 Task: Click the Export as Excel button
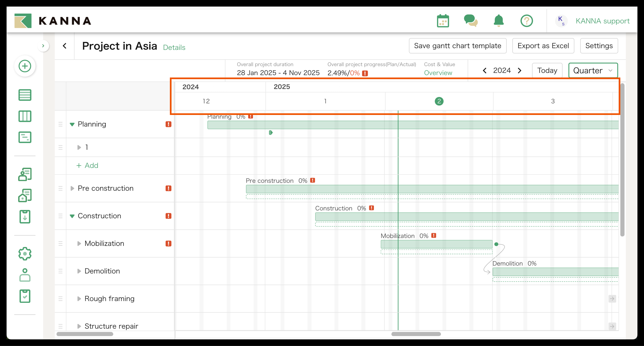(x=543, y=46)
